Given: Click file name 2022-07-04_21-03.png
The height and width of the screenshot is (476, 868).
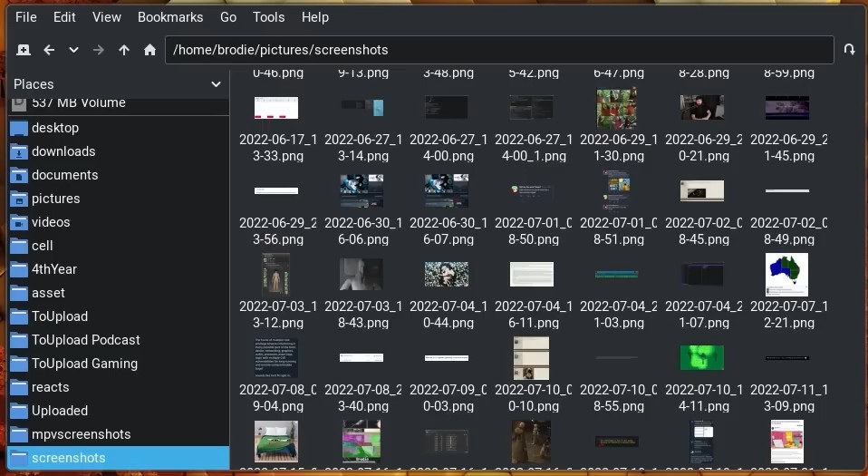Looking at the screenshot, I should (618, 315).
